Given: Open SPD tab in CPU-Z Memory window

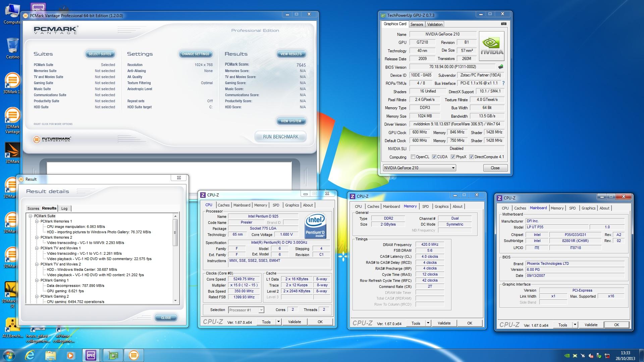Looking at the screenshot, I should click(425, 206).
